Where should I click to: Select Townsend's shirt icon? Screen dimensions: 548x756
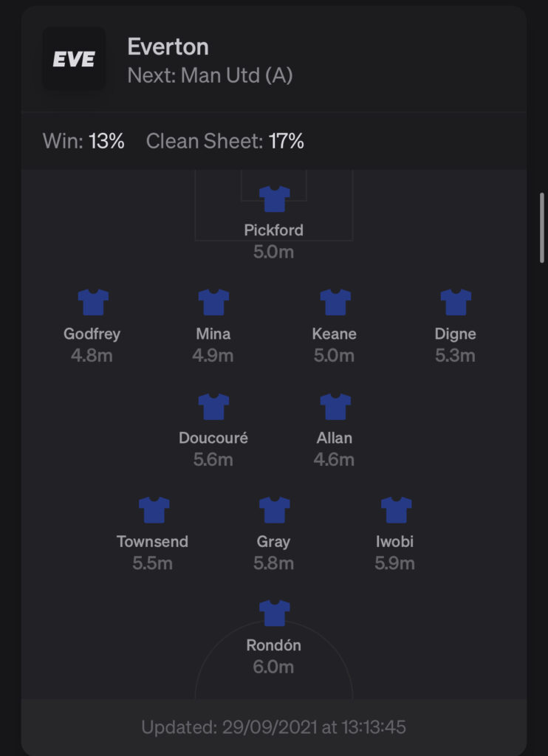click(x=154, y=510)
